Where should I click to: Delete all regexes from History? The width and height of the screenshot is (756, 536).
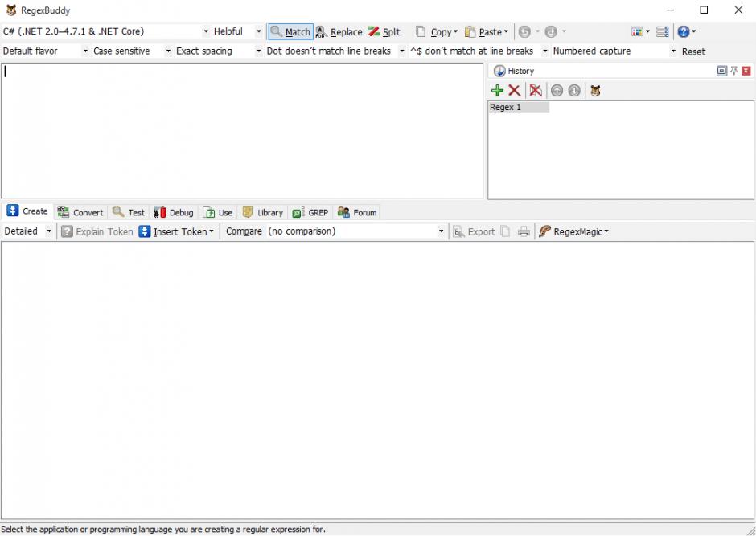pyautogui.click(x=535, y=91)
